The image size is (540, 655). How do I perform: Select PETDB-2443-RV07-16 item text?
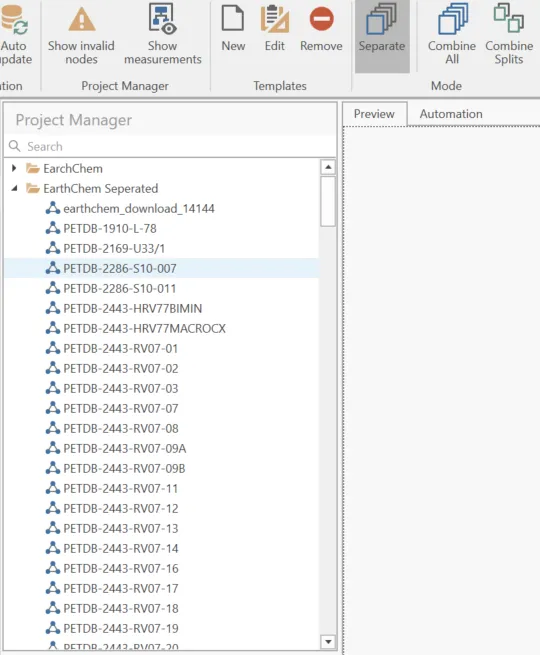coord(121,569)
